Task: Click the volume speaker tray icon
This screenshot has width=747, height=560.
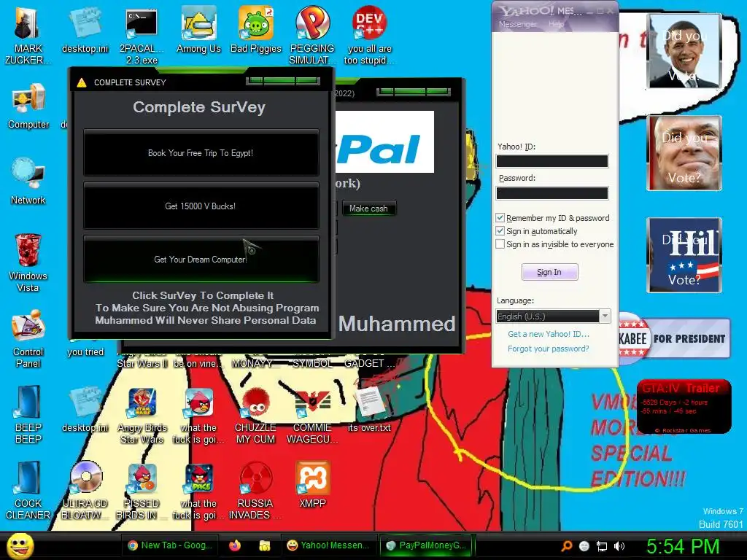Action: coord(619,546)
